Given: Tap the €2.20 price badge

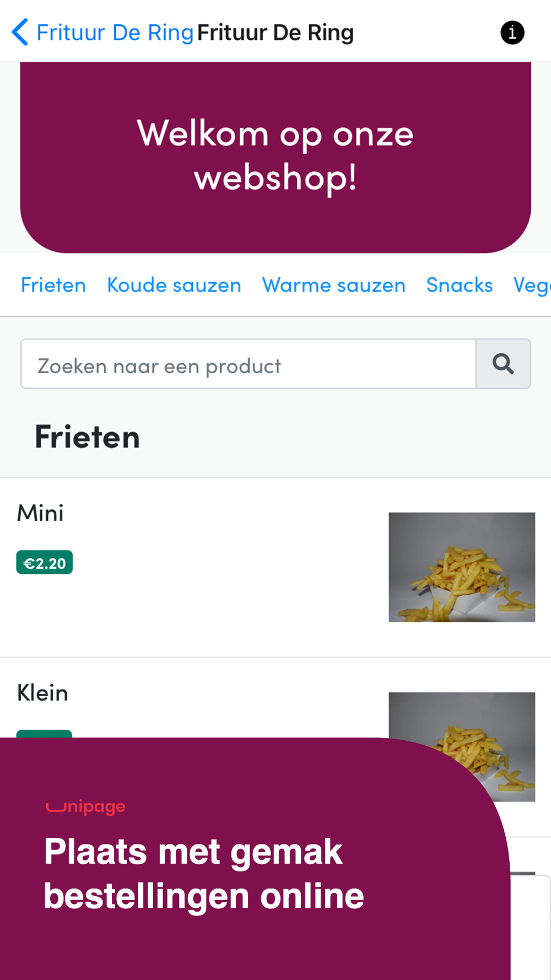Looking at the screenshot, I should coord(45,562).
